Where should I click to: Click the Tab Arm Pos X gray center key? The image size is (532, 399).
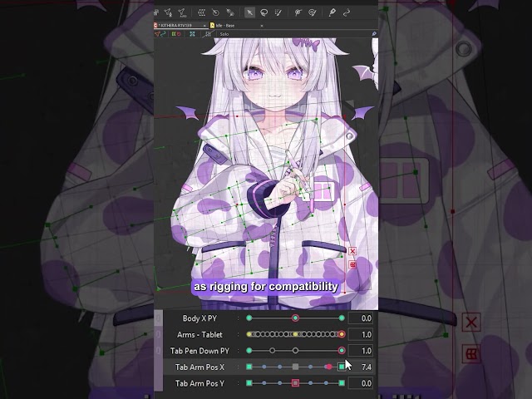[x=295, y=367]
